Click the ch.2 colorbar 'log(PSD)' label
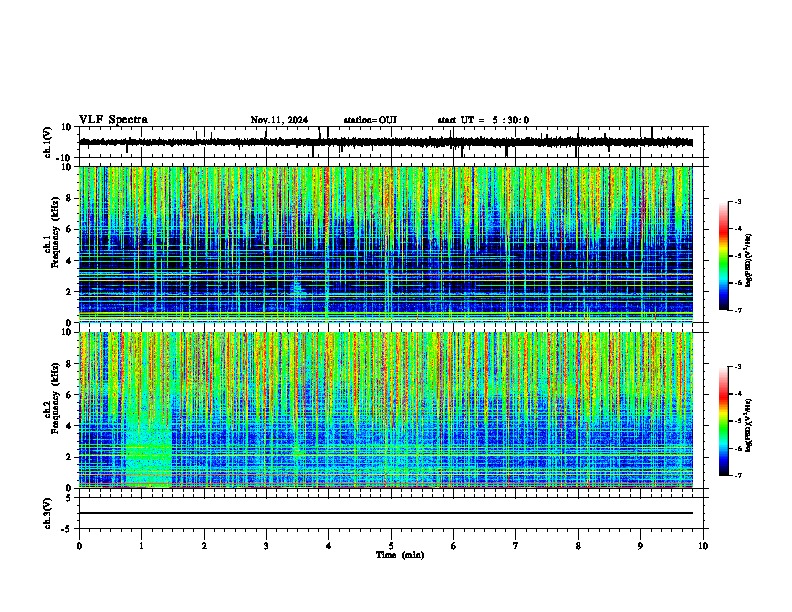 click(748, 425)
